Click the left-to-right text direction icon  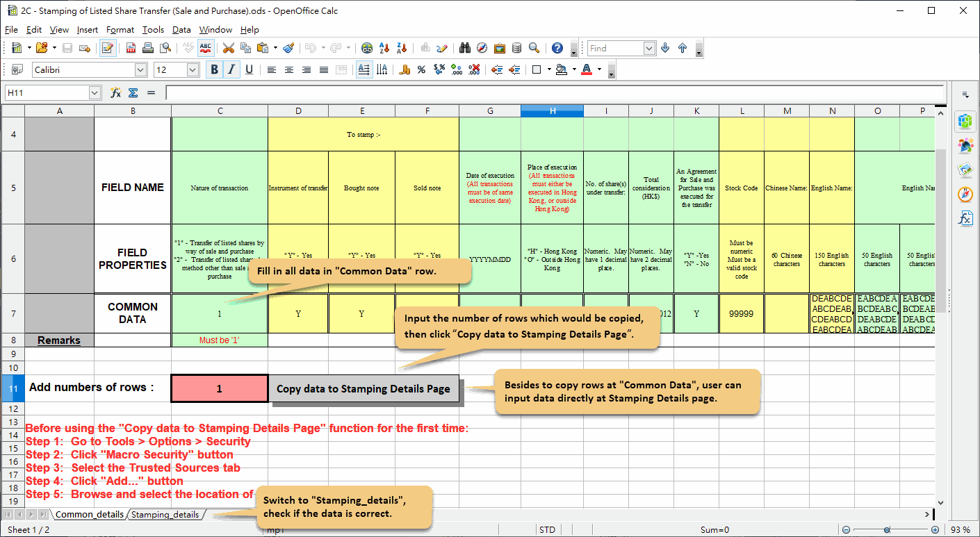pyautogui.click(x=364, y=69)
